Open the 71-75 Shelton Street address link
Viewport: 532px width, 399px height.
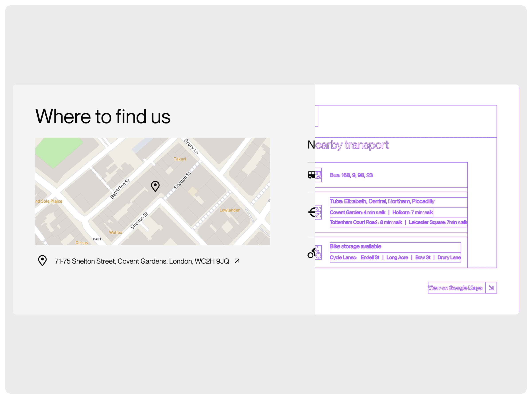tap(142, 261)
